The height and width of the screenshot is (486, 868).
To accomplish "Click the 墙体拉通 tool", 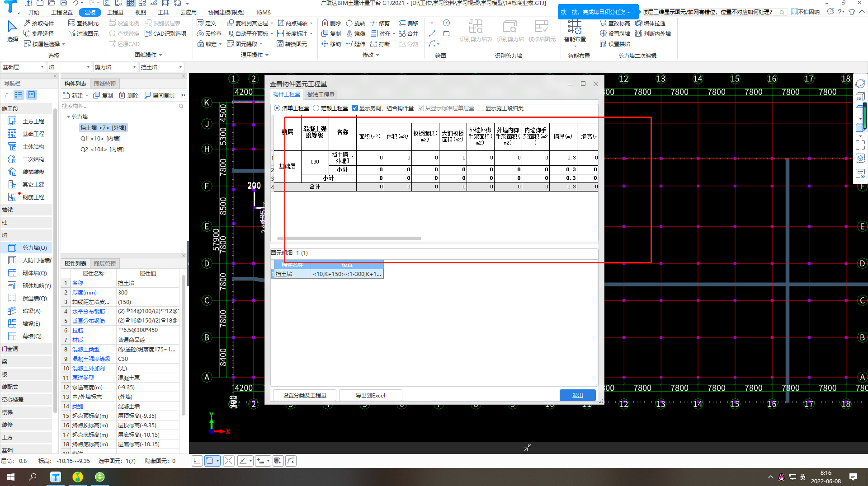I will coord(650,23).
